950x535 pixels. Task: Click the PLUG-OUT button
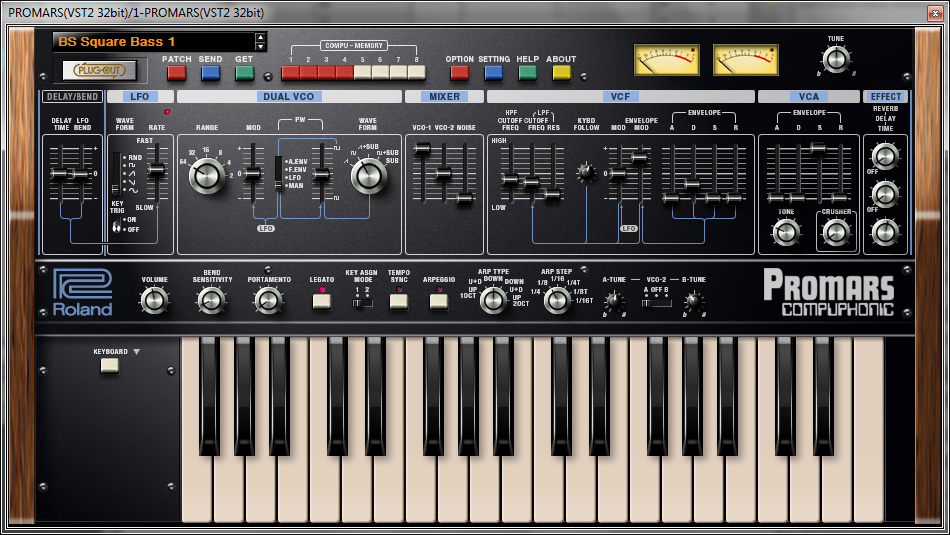tap(99, 70)
